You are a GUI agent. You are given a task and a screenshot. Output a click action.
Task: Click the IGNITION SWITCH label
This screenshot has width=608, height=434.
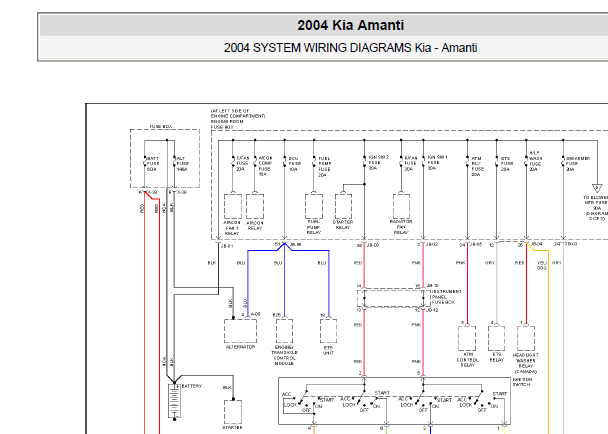point(522,382)
